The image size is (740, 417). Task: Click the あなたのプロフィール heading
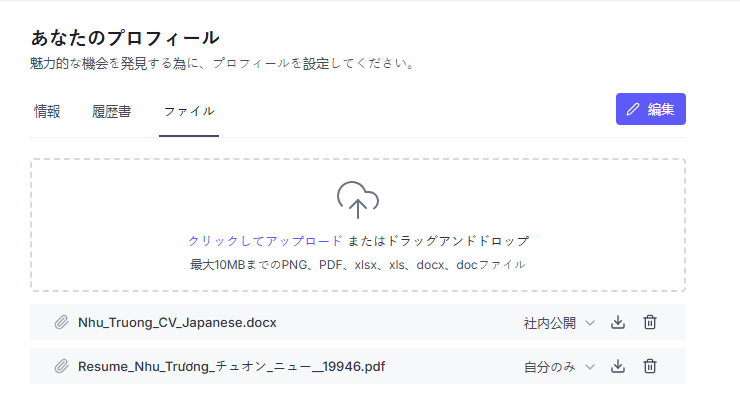click(x=125, y=38)
